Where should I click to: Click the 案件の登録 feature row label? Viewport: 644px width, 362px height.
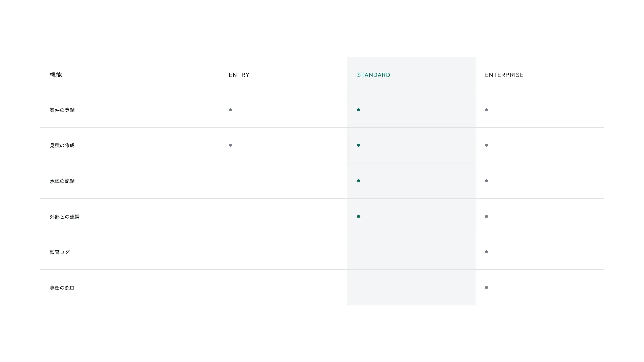click(62, 110)
